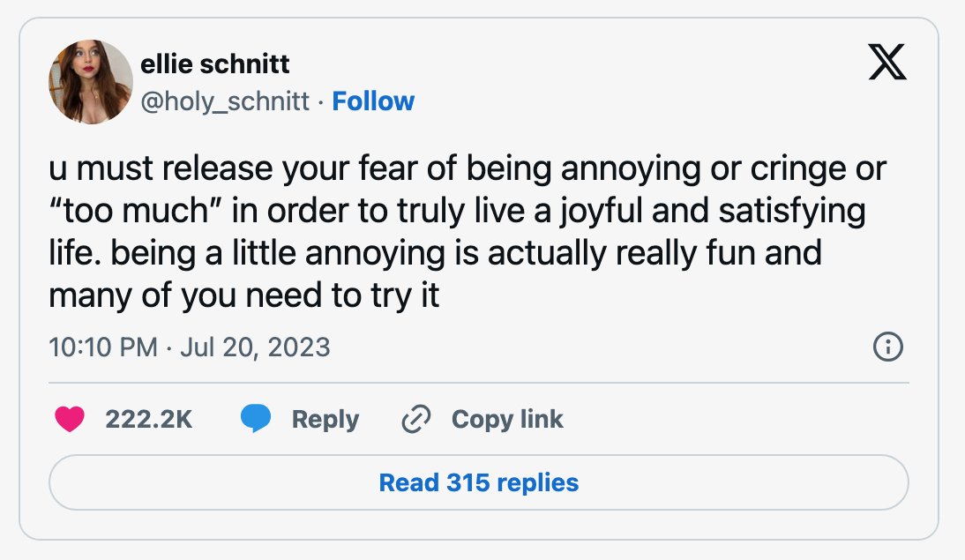This screenshot has width=965, height=560.
Task: Open the tweet info circle icon
Action: click(x=888, y=347)
